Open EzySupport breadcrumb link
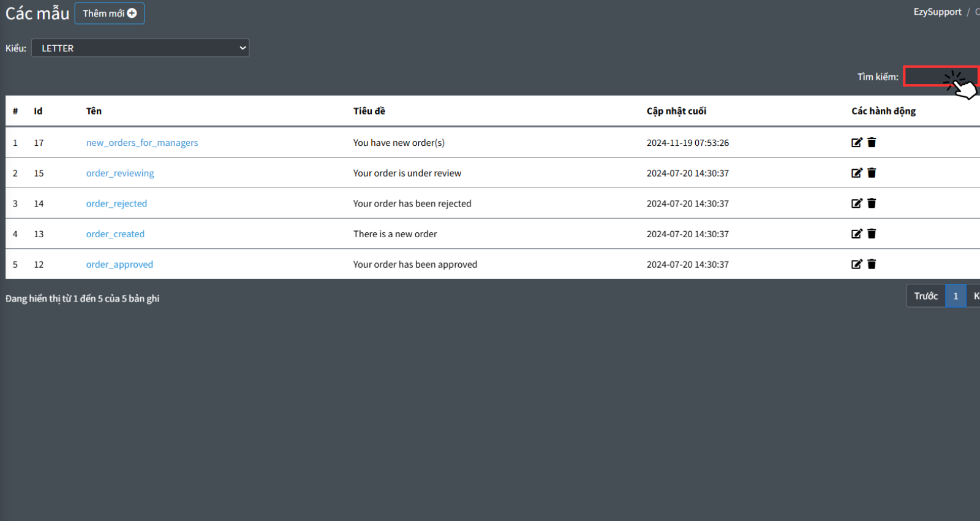This screenshot has height=521, width=980. [x=937, y=12]
